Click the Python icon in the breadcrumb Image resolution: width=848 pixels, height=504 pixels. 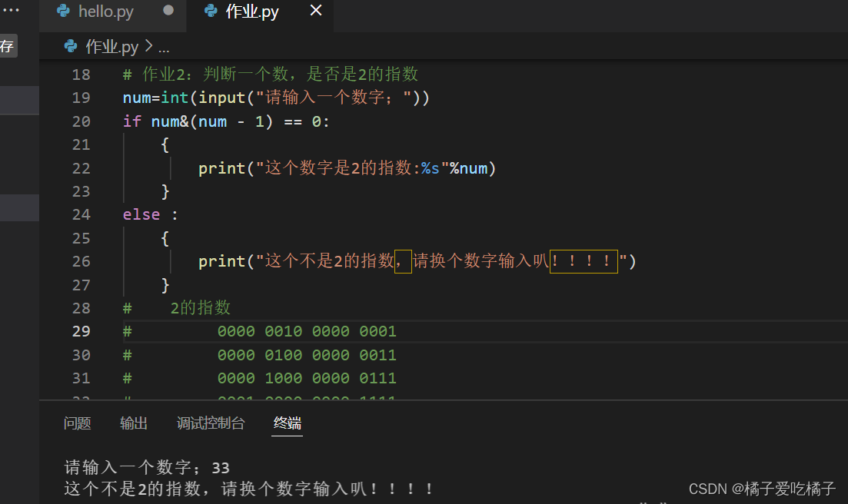[71, 46]
